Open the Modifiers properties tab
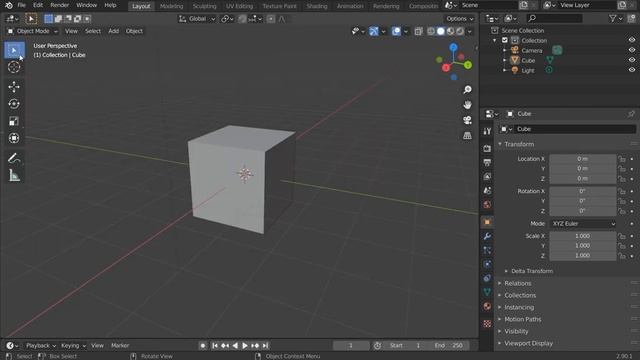Image resolution: width=640 pixels, height=360 pixels. 487,236
